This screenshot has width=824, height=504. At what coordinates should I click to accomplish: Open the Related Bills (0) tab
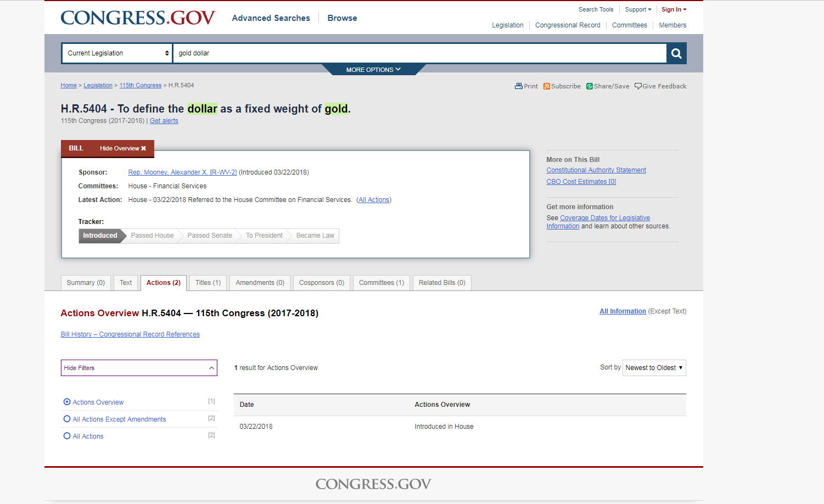pyautogui.click(x=442, y=283)
